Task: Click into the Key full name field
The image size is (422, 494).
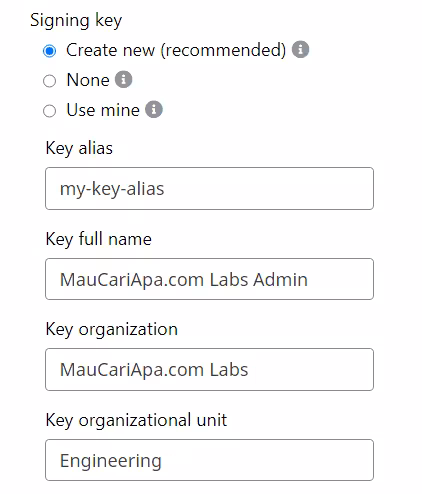Action: pos(209,279)
